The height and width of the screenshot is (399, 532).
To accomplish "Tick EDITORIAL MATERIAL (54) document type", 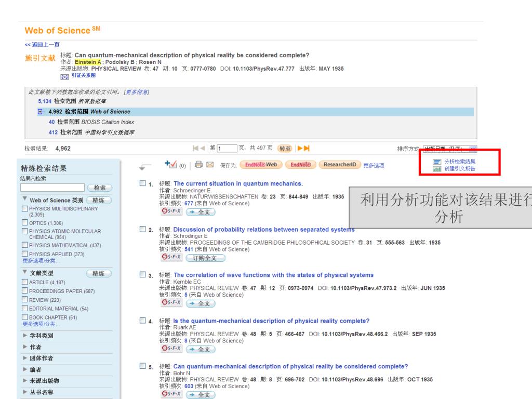I will (x=25, y=308).
